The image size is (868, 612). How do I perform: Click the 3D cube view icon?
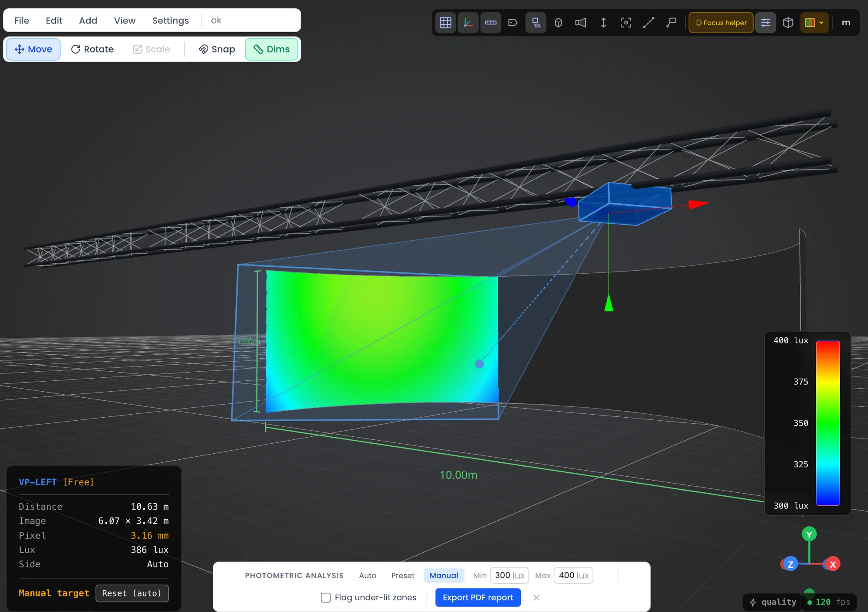point(788,23)
